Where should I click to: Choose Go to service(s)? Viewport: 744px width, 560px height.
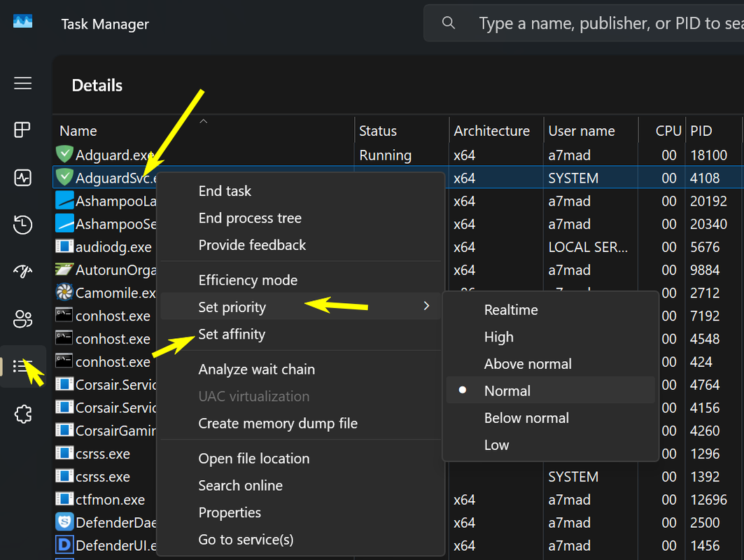coord(300,540)
